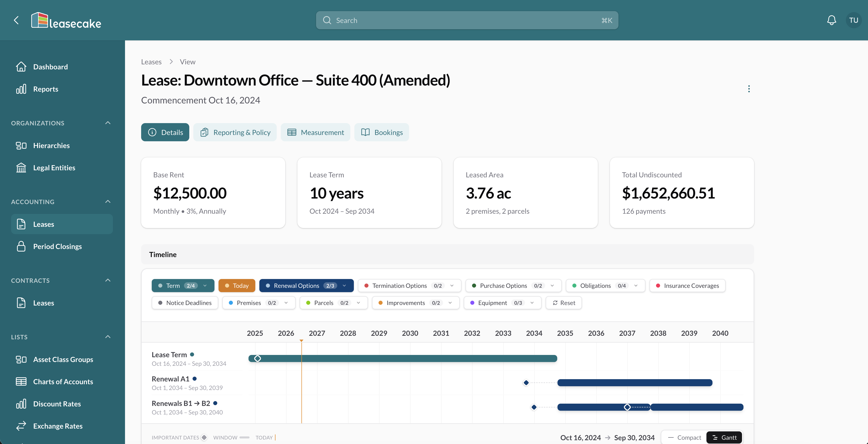Open the lease three-dot options menu
Viewport: 868px width, 444px height.
coord(749,89)
